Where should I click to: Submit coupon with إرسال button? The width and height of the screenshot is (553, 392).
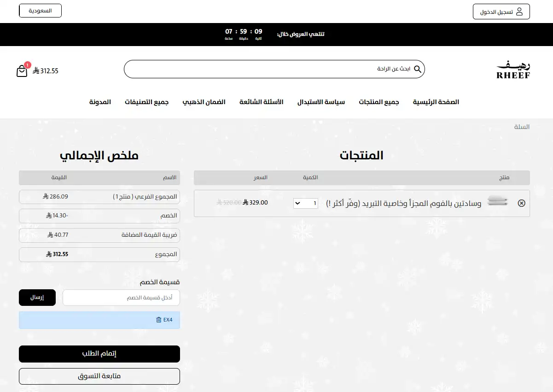[x=37, y=298]
